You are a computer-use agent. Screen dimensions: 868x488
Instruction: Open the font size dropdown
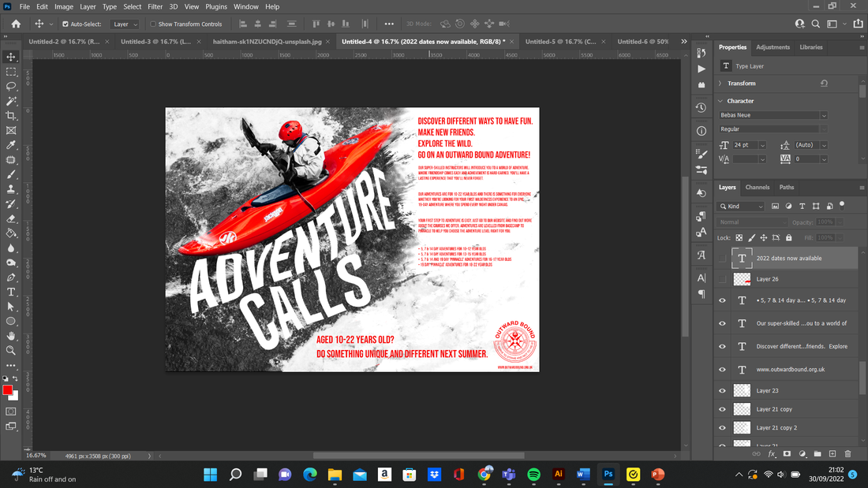(762, 145)
